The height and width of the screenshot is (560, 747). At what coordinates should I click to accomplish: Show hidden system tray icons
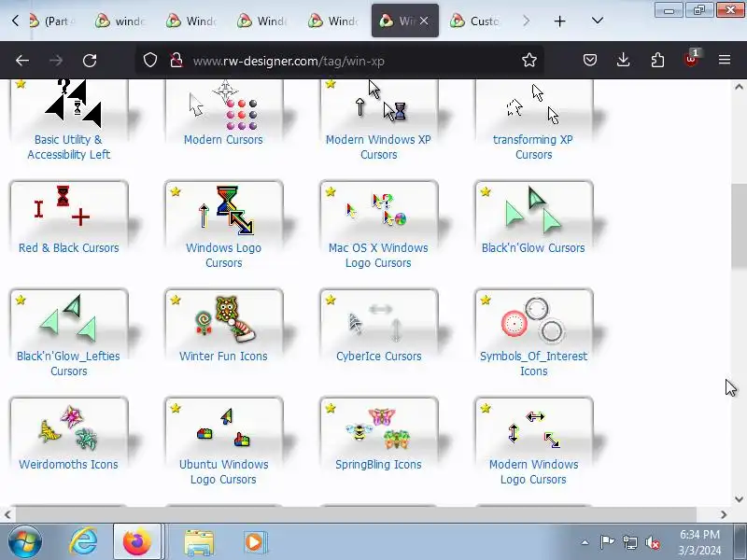pyautogui.click(x=585, y=542)
